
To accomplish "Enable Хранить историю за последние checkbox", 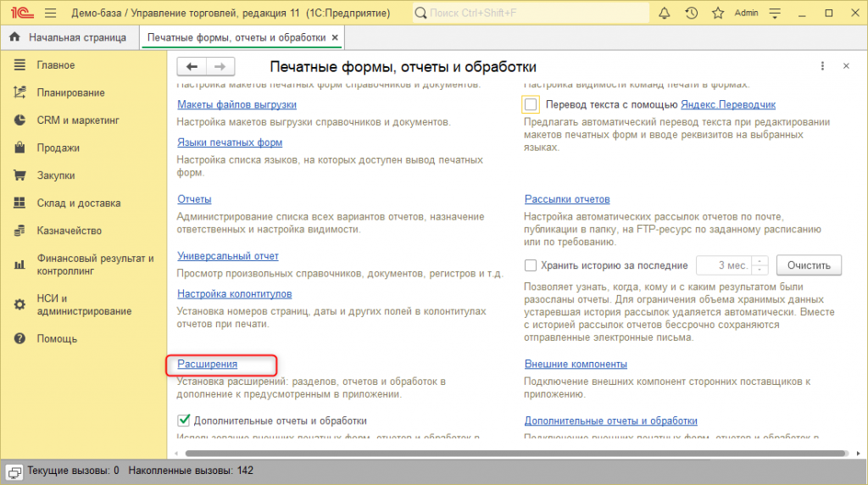I will (531, 265).
